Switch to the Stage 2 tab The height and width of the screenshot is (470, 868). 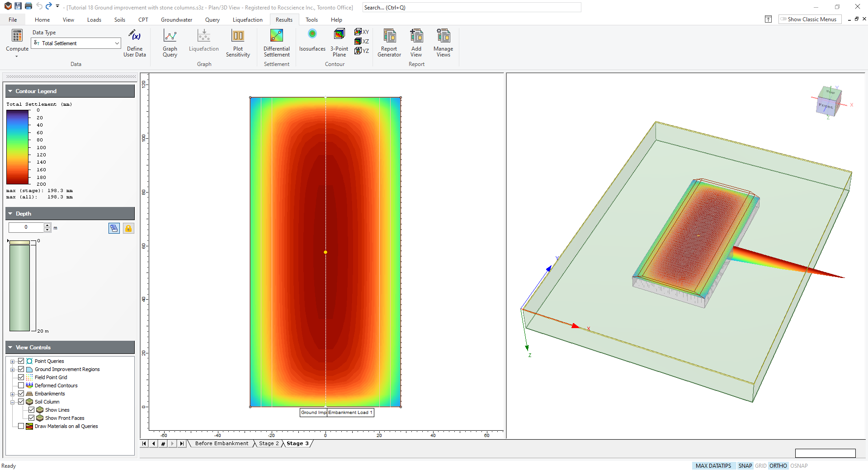(269, 443)
